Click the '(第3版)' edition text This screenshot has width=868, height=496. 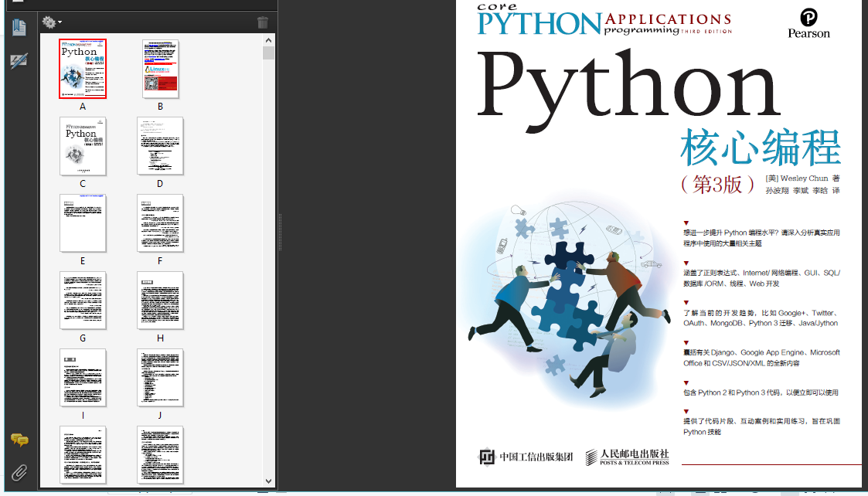[717, 185]
